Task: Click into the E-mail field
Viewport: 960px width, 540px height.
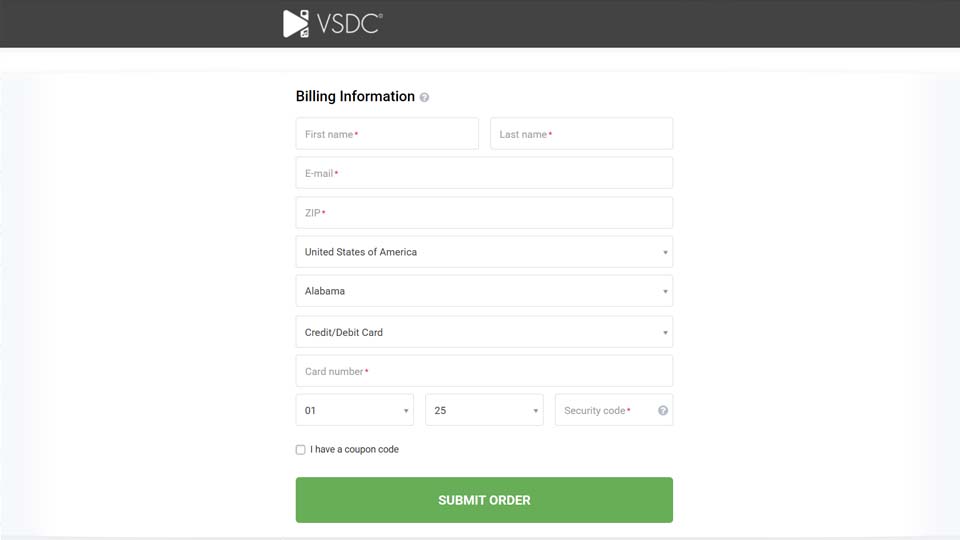Action: coord(484,173)
